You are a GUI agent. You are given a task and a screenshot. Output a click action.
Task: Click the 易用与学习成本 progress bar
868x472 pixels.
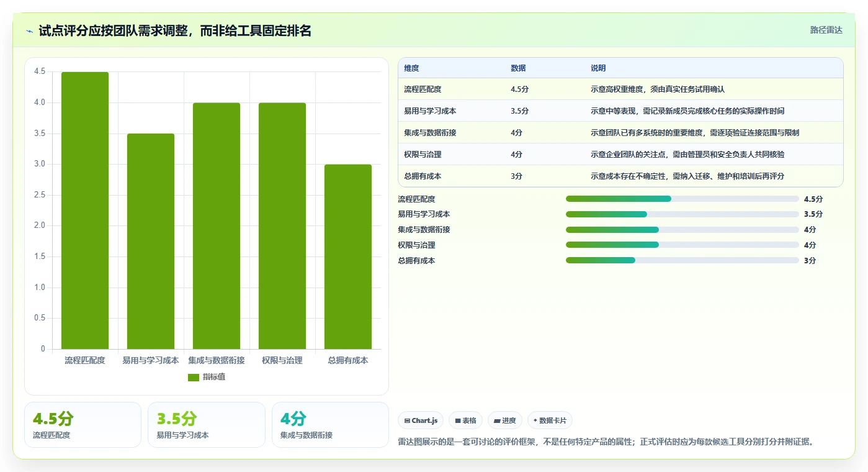682,214
